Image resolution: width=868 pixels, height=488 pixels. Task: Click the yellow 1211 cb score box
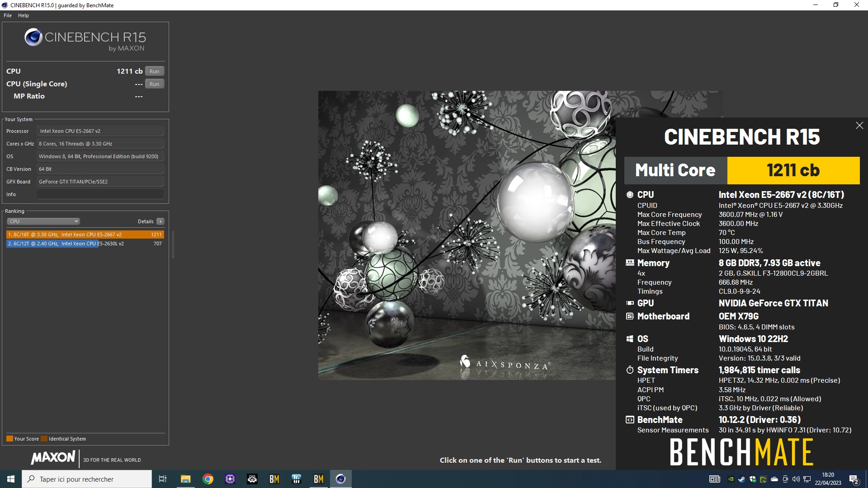point(793,170)
